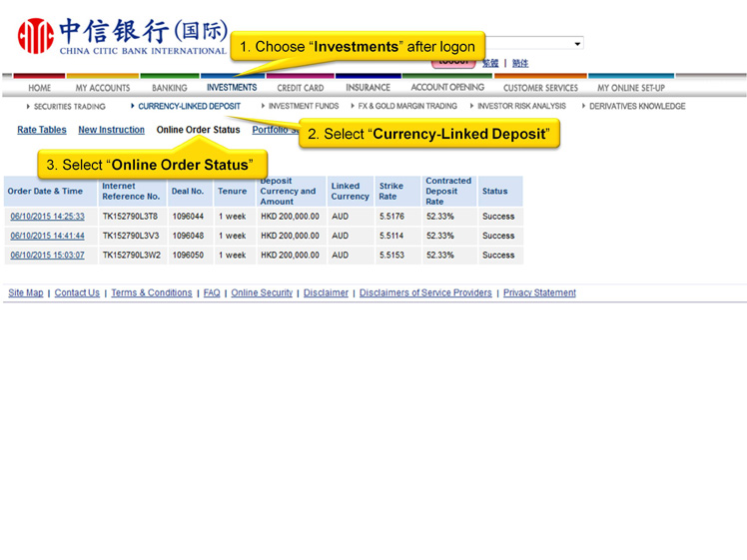
Task: Expand Securities Trading submenu
Action: [68, 107]
